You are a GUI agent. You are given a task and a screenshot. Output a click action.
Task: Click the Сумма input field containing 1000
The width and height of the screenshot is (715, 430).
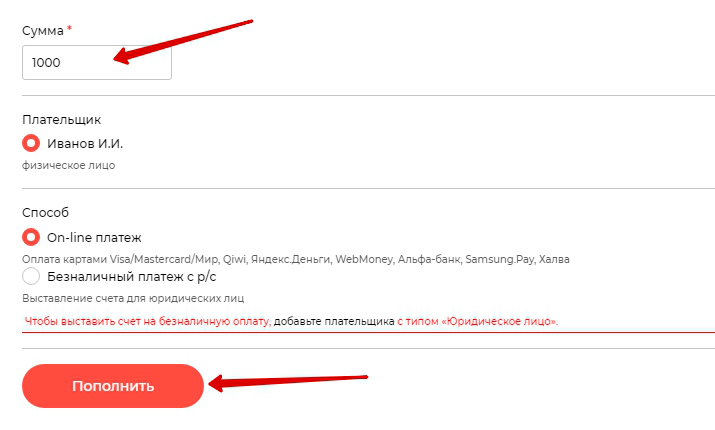tap(96, 62)
